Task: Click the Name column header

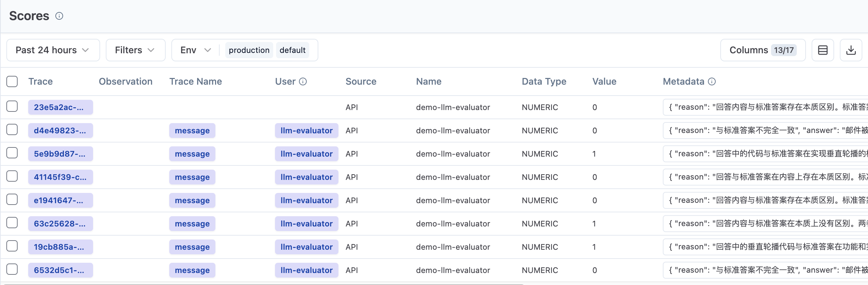Action: 429,81
